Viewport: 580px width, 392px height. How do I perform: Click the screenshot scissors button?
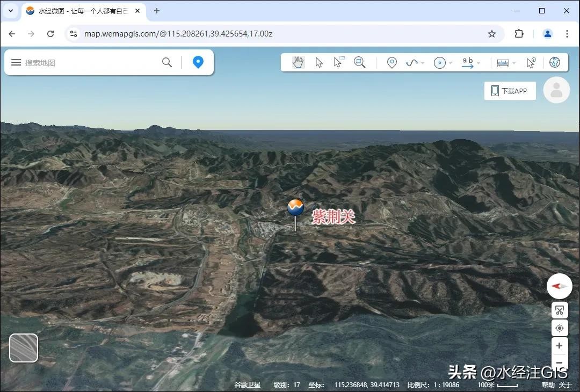point(559,310)
